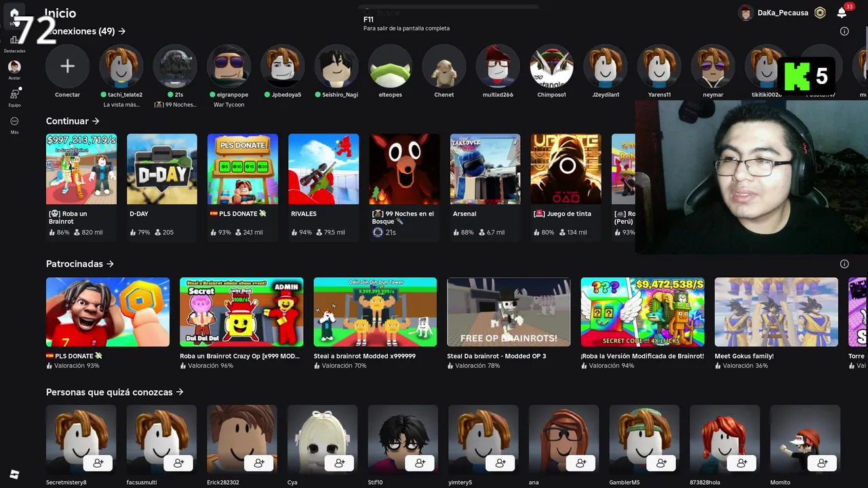Click the info icon beside Conexiones row
Image resolution: width=868 pixels, height=488 pixels.
point(844,31)
